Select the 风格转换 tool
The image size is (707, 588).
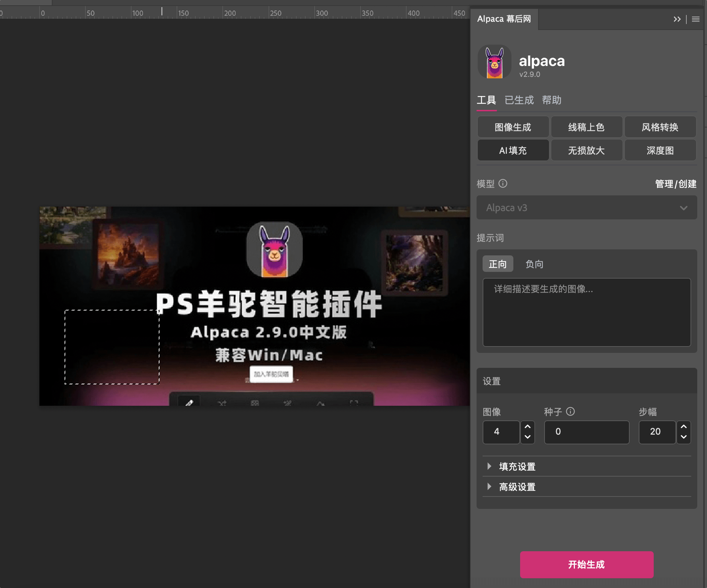[x=660, y=127]
